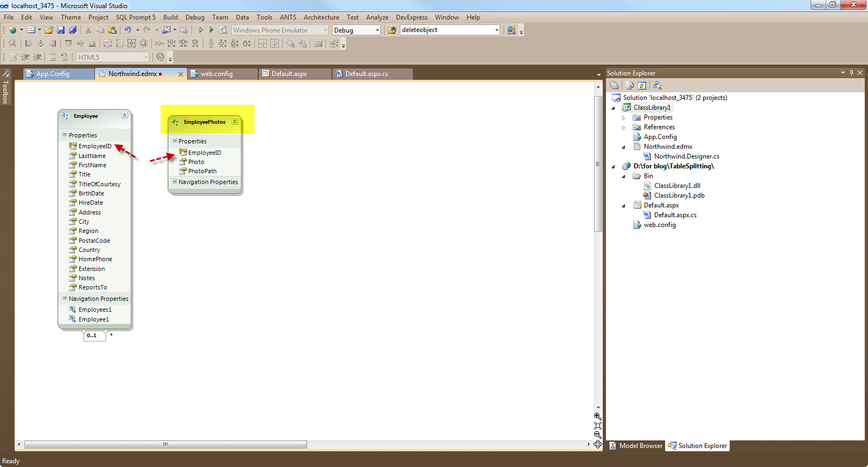Open Solution Explorer Properties icon
This screenshot has height=467, width=868.
coord(614,85)
